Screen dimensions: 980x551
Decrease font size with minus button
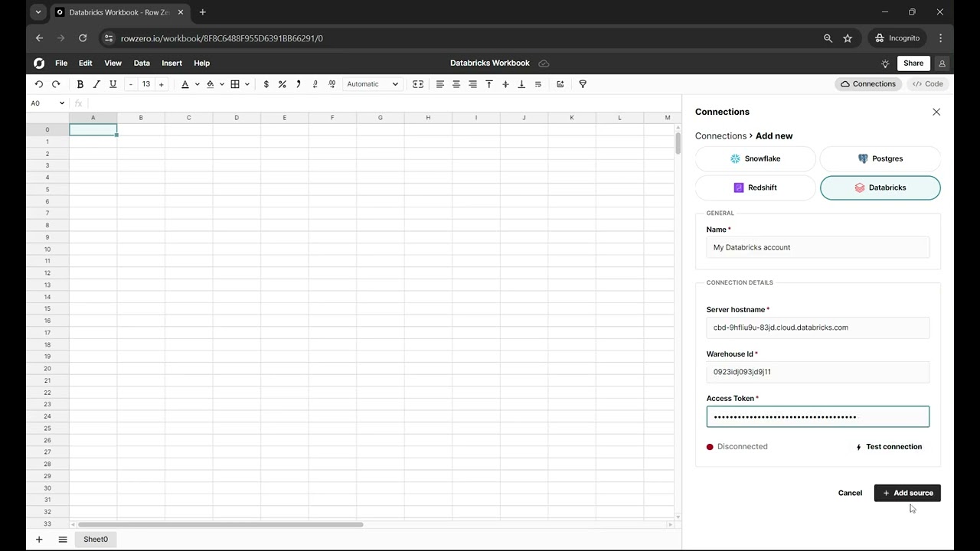131,84
